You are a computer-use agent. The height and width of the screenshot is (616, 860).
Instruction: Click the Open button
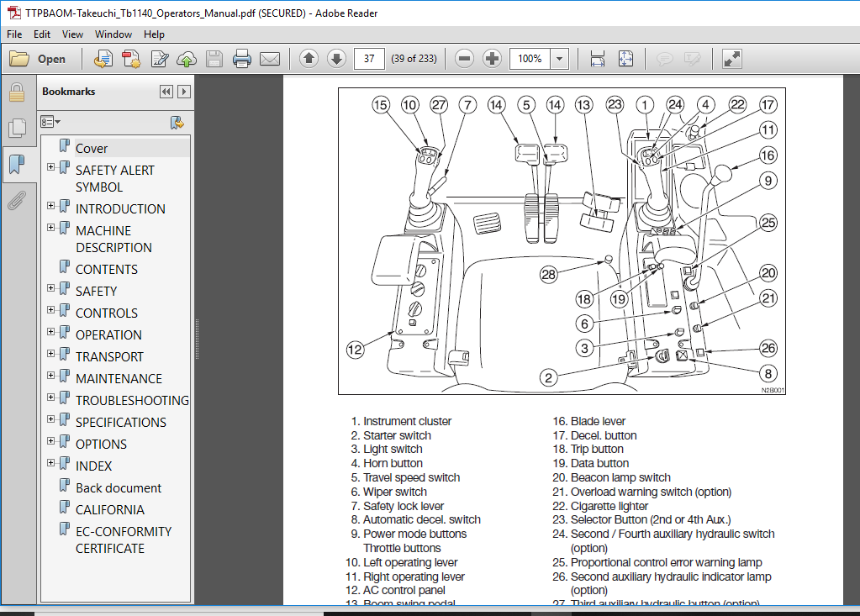[x=38, y=59]
